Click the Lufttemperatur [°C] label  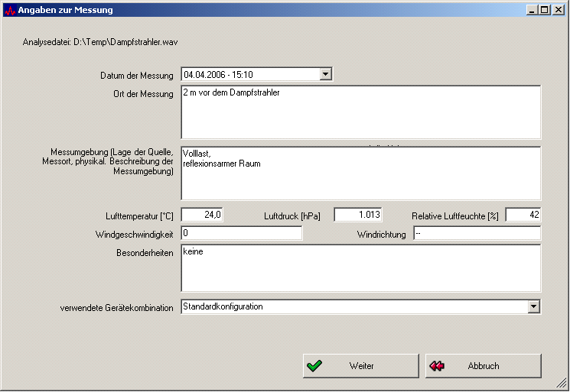[x=139, y=216]
